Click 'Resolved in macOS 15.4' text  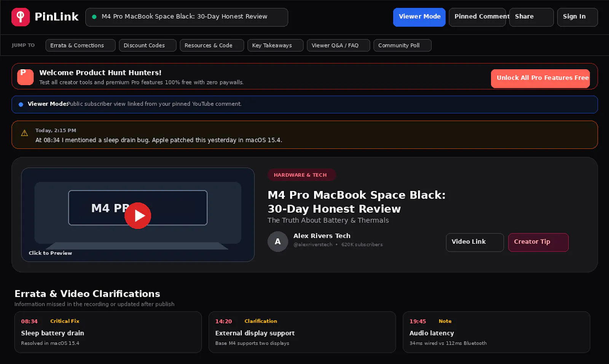[x=50, y=343]
